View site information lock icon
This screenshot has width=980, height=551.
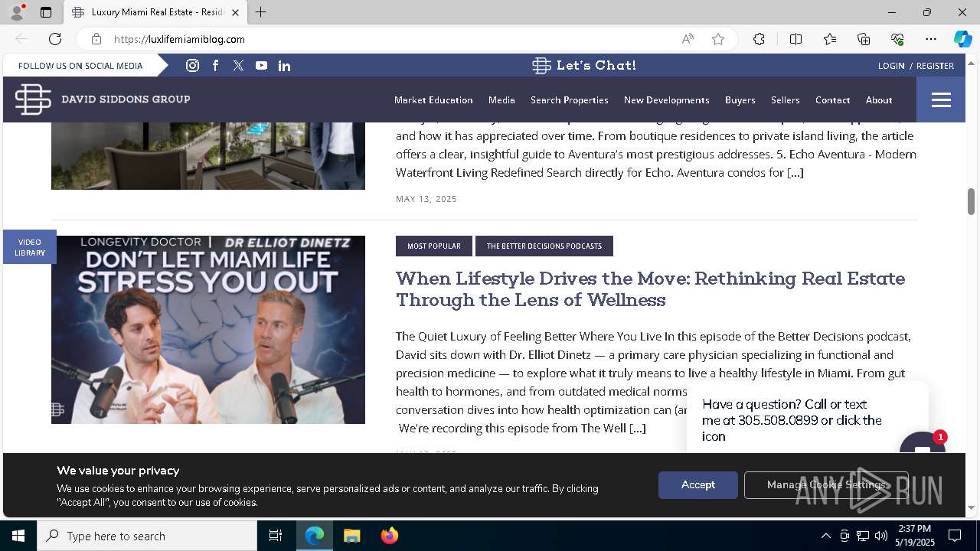click(x=96, y=39)
